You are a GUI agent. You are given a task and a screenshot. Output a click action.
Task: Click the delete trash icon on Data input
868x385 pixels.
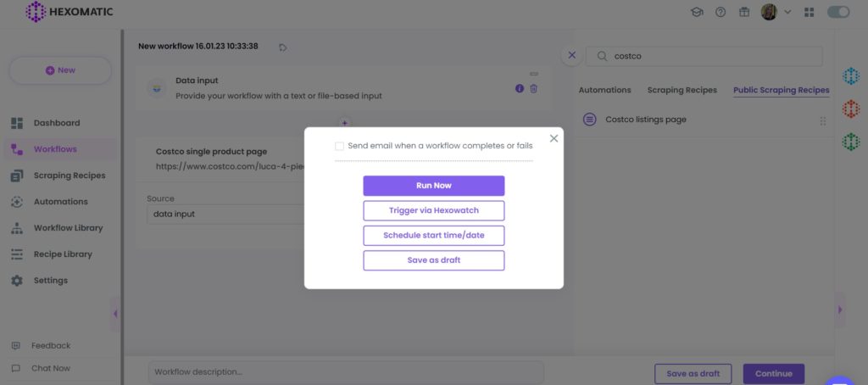534,89
